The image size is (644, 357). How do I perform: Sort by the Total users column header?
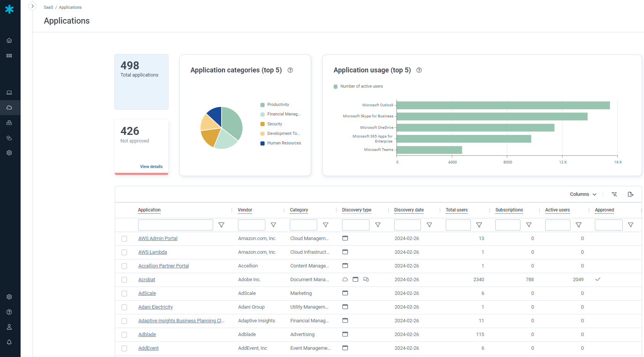point(456,210)
